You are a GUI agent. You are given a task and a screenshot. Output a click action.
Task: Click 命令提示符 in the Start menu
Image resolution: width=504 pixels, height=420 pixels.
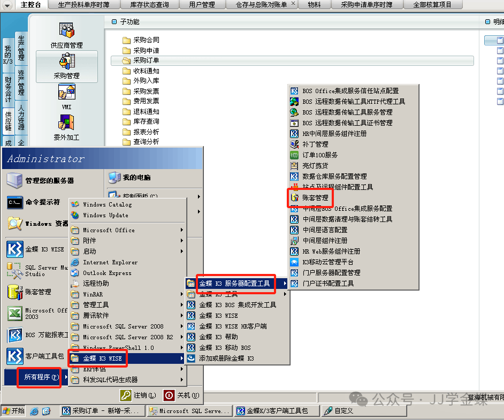tap(42, 202)
